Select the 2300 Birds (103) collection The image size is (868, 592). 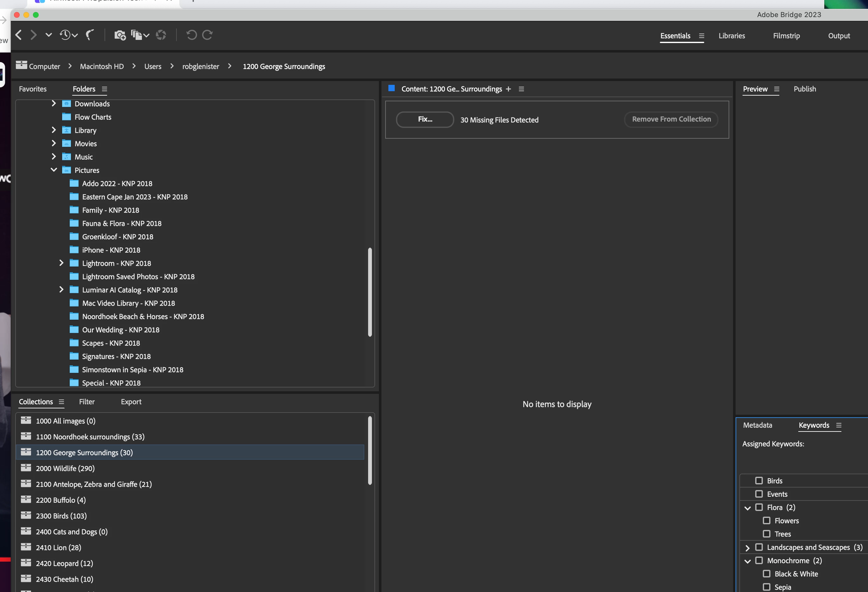61,516
